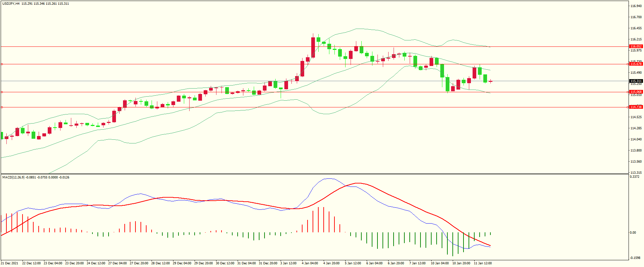Select left anchor square of the 115.068 line
This screenshot has height=267, width=644.
2,92
